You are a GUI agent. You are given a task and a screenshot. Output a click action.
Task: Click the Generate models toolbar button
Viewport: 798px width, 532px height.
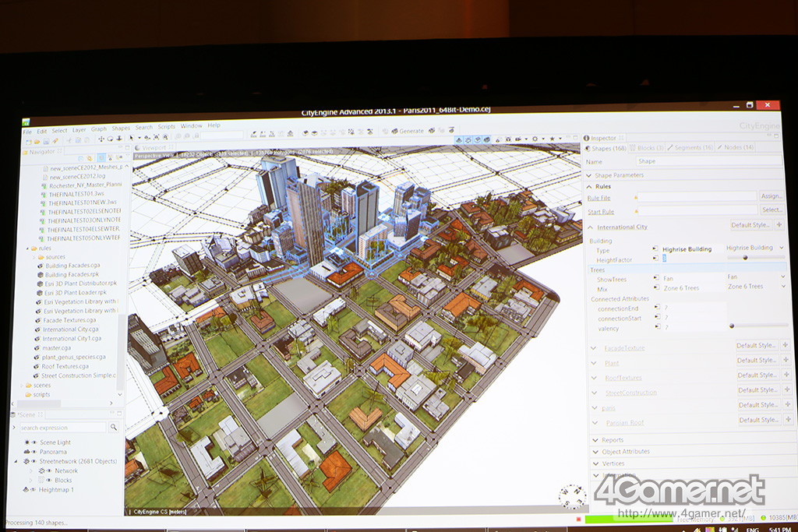point(408,131)
